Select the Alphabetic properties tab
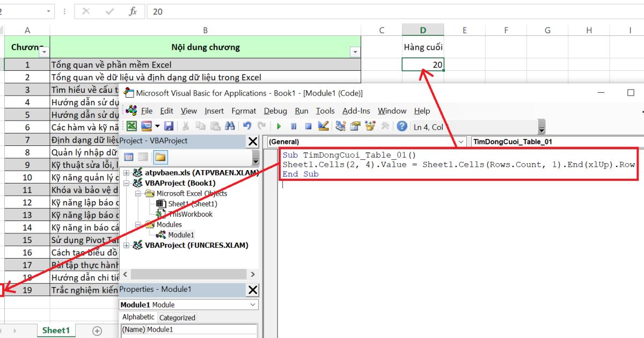Image resolution: width=644 pixels, height=338 pixels. pos(139,317)
